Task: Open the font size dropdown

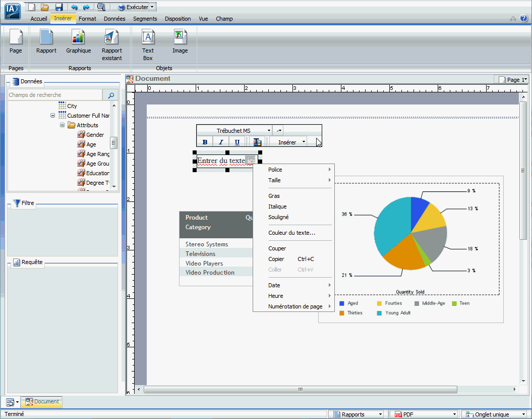Action: coord(279,130)
